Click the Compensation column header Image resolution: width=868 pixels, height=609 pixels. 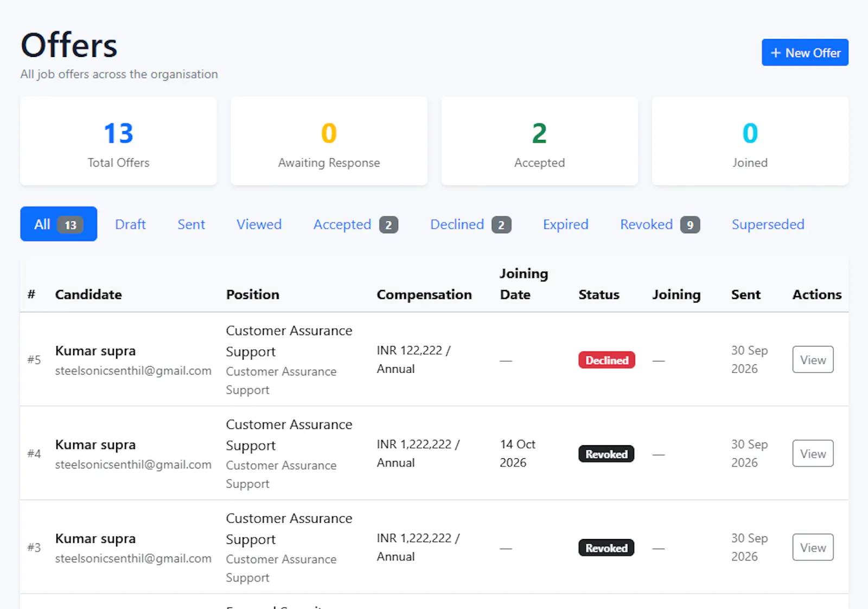[x=424, y=294]
